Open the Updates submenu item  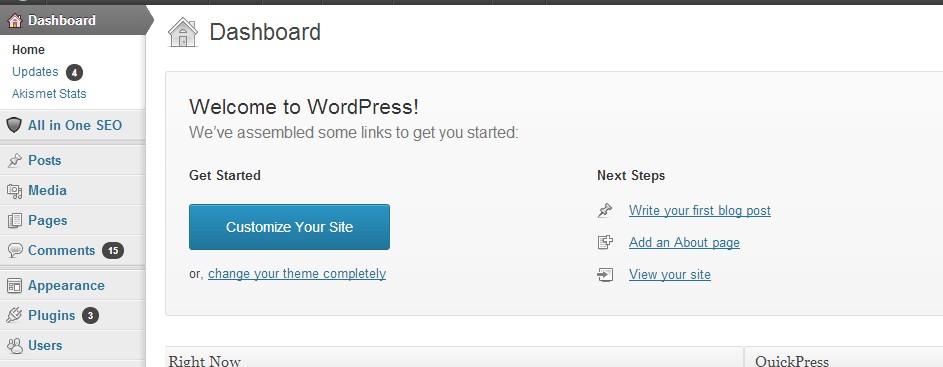[x=35, y=72]
